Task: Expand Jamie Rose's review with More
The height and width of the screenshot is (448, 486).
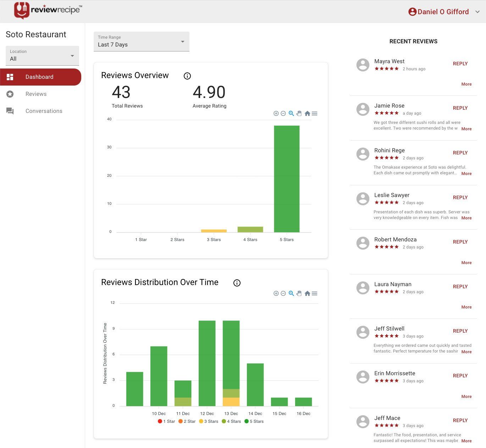Action: (466, 129)
